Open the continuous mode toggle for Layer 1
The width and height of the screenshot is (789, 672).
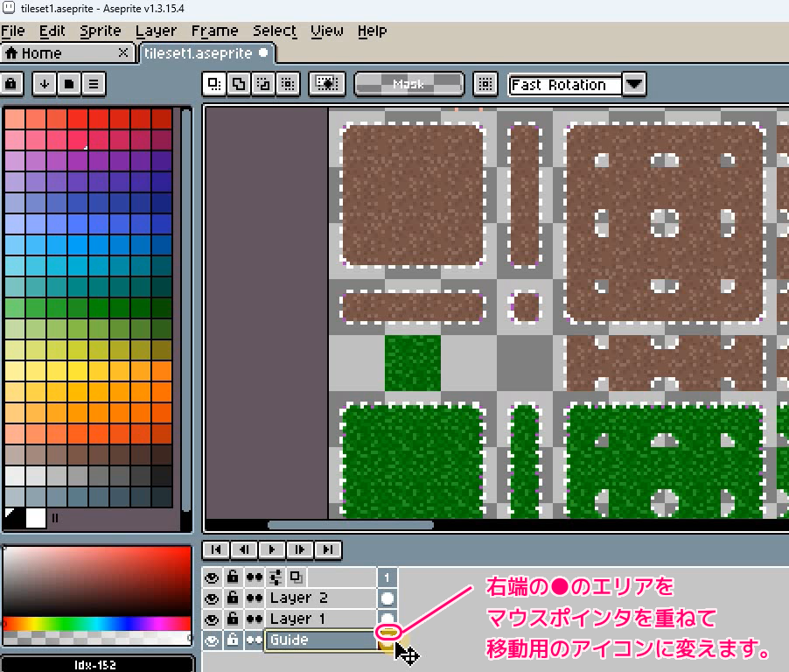(x=255, y=619)
